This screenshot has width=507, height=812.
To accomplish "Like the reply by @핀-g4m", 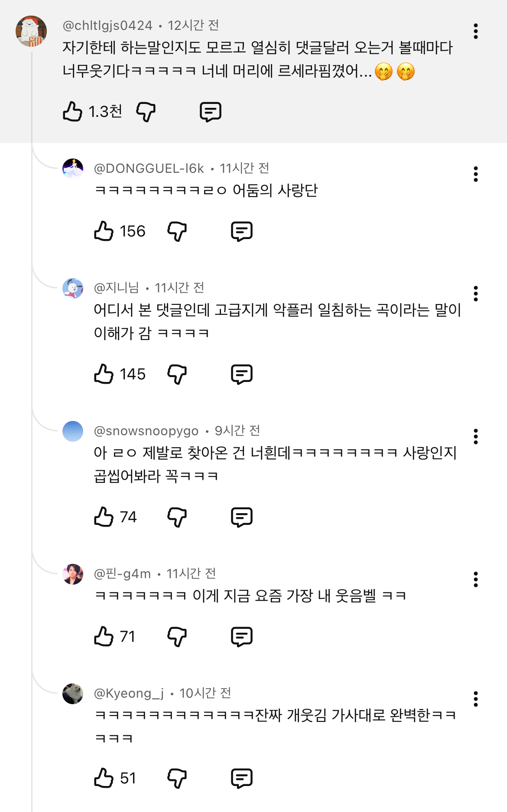I will click(104, 637).
